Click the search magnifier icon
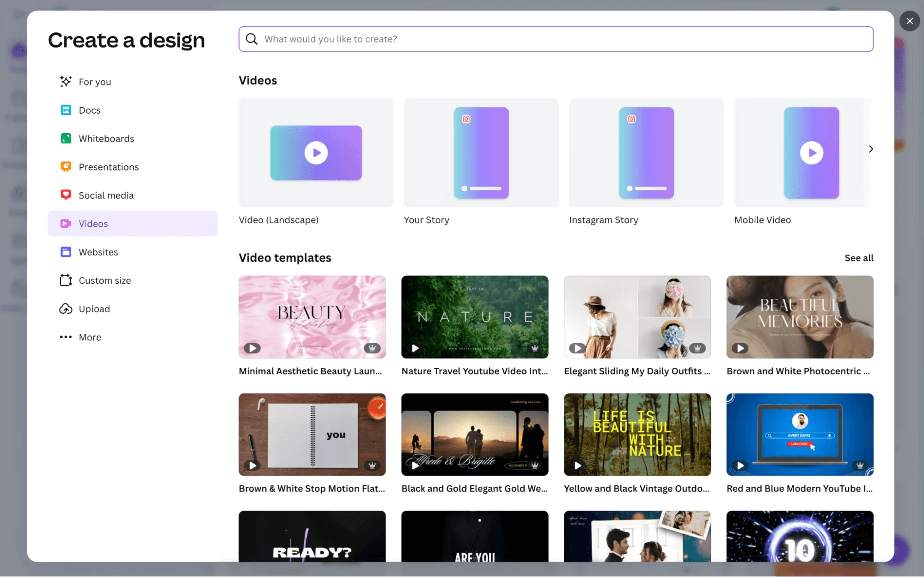Screen dimensions: 924x577 [x=251, y=39]
